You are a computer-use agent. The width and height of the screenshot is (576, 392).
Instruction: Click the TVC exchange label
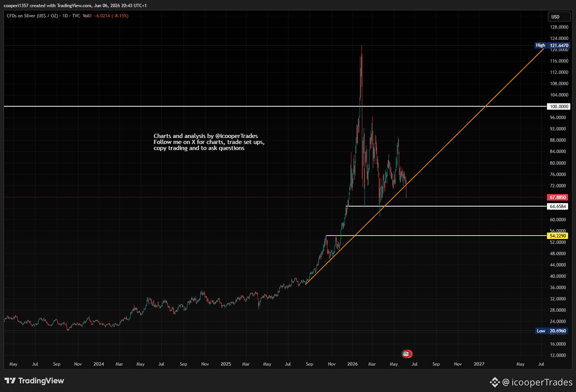click(x=76, y=16)
